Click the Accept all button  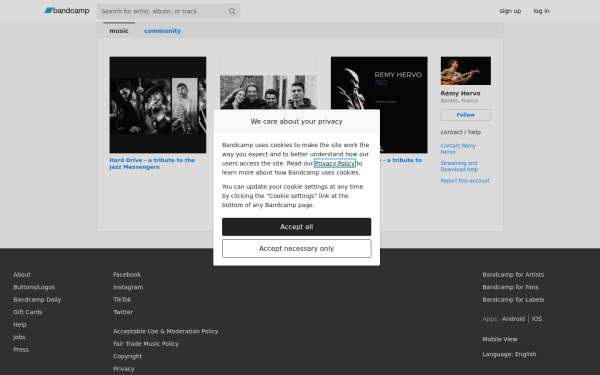coord(297,227)
